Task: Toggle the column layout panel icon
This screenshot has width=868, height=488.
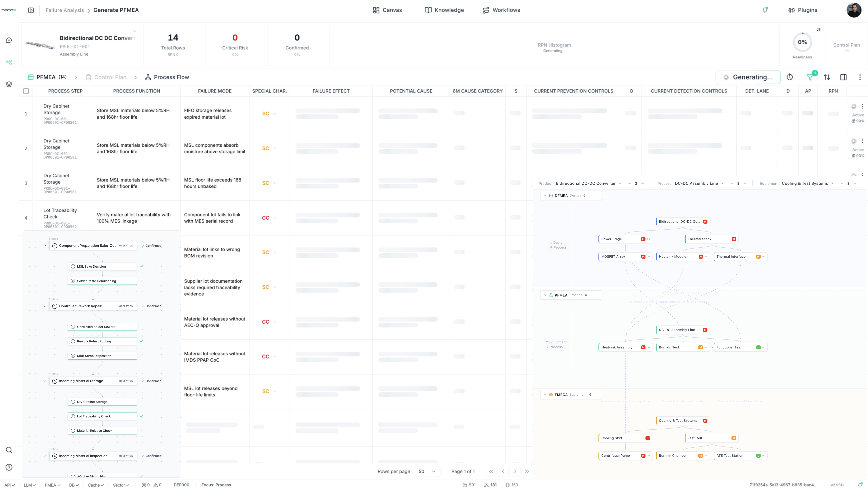Action: point(843,77)
